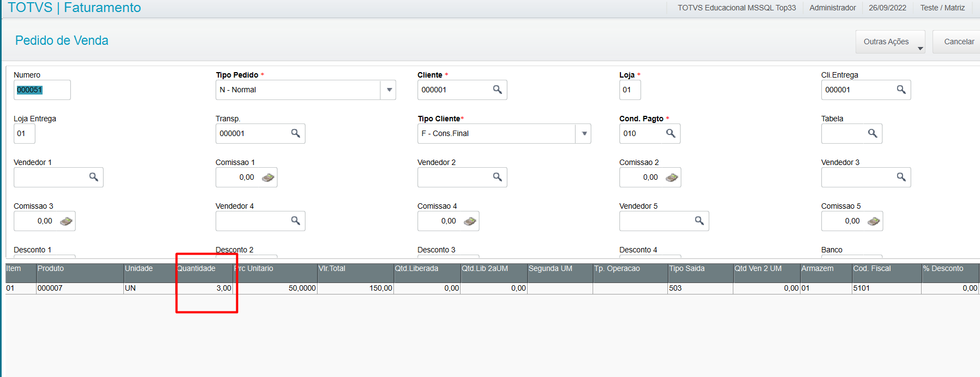Image resolution: width=980 pixels, height=377 pixels.
Task: Select the Loja input field
Action: click(x=630, y=90)
